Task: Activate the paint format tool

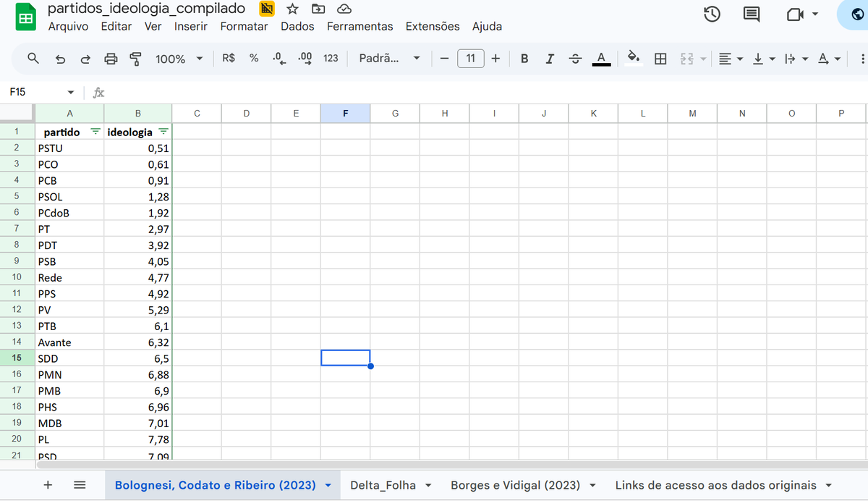Action: [135, 59]
